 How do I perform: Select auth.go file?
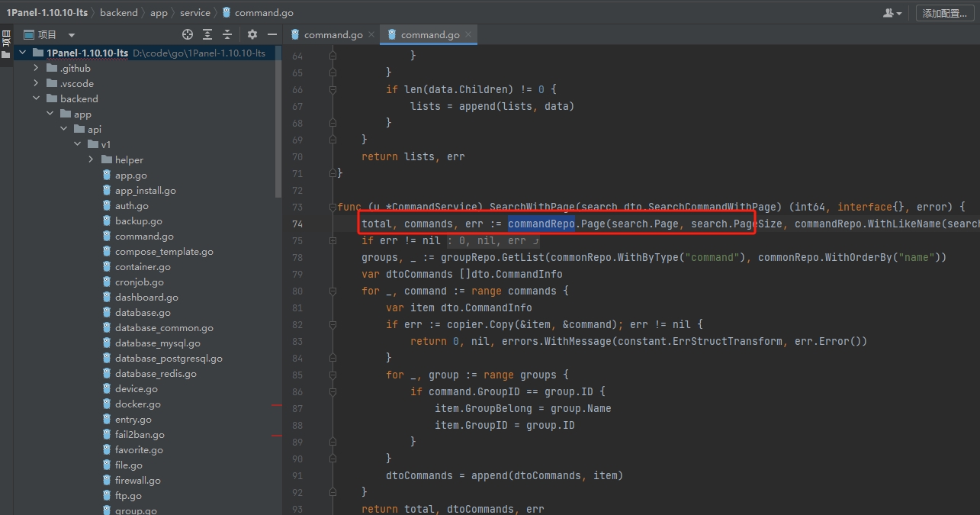(132, 205)
